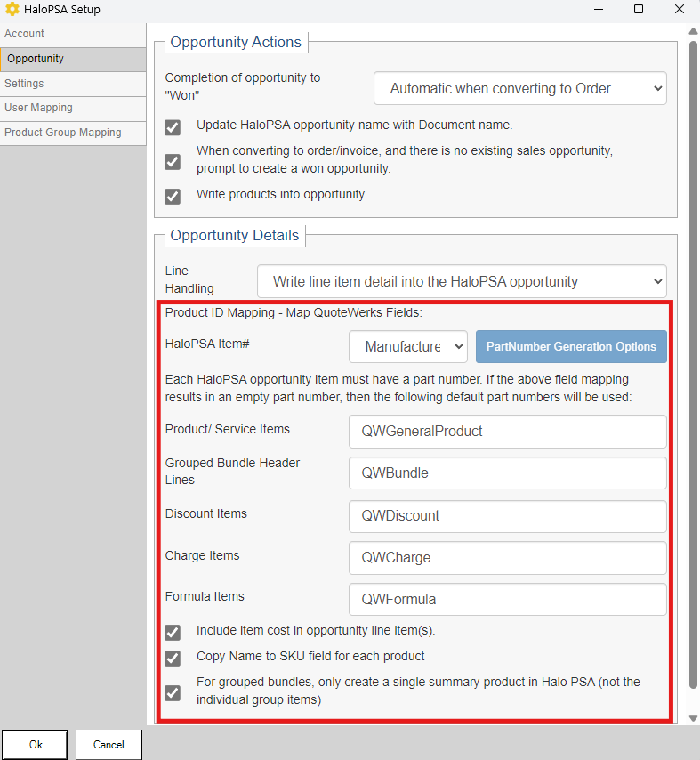Uncheck the grouped bundles single summary product option
700x760 pixels.
click(x=173, y=691)
